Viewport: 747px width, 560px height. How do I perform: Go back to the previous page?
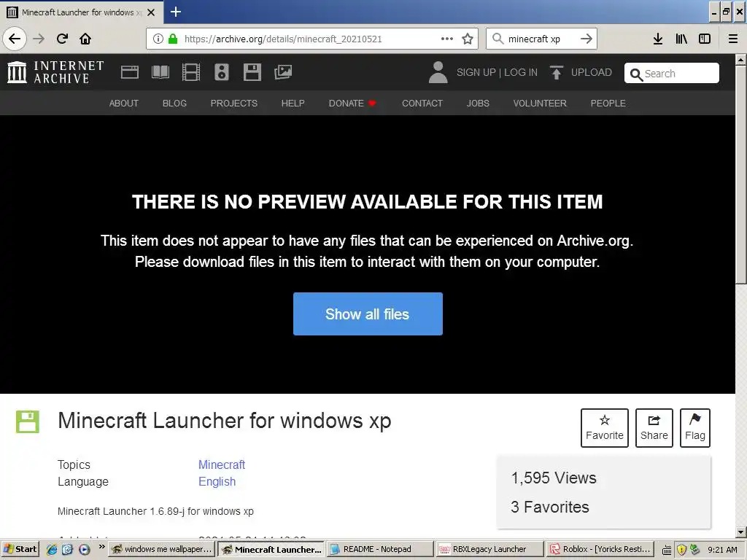[15, 39]
